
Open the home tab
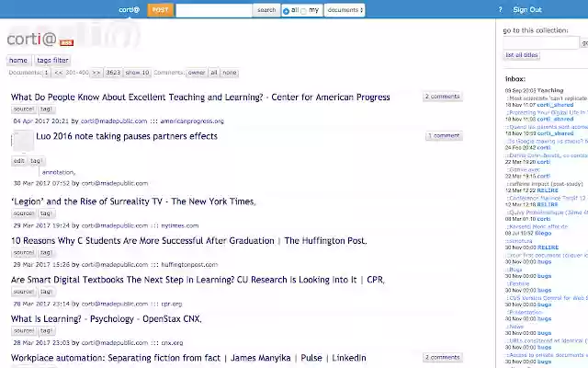click(18, 60)
